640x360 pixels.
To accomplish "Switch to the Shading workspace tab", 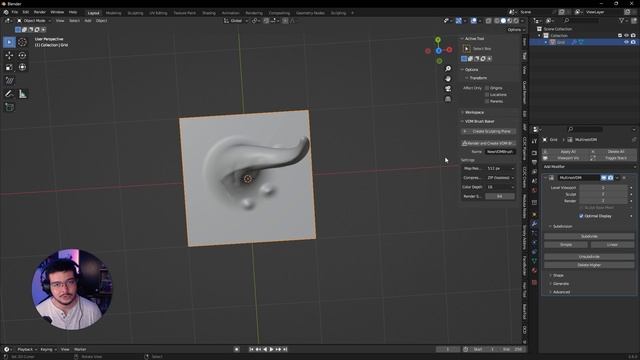I will pyautogui.click(x=209, y=13).
